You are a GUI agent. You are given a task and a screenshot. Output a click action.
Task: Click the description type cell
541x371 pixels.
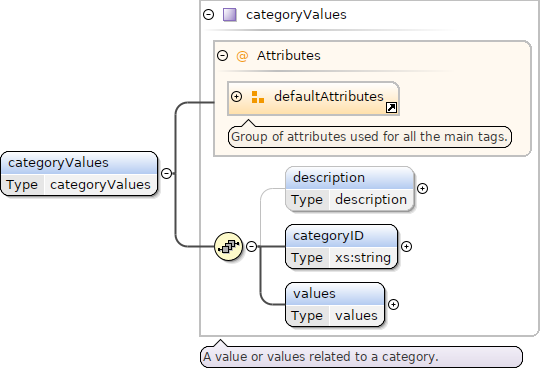371,199
